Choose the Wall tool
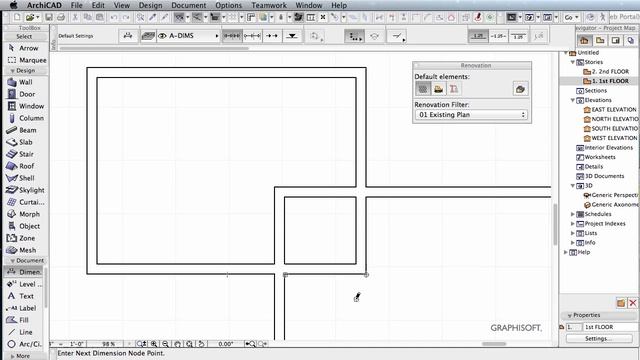 (x=20, y=82)
